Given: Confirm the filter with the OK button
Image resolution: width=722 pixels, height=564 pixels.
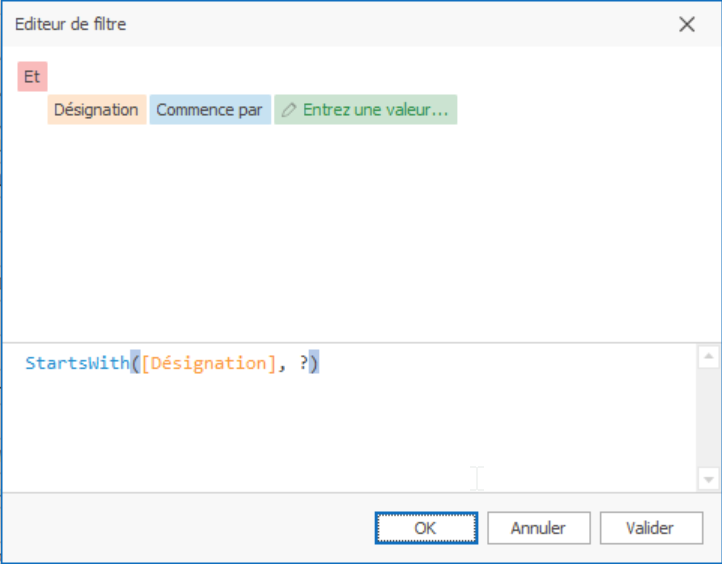Looking at the screenshot, I should pyautogui.click(x=426, y=528).
